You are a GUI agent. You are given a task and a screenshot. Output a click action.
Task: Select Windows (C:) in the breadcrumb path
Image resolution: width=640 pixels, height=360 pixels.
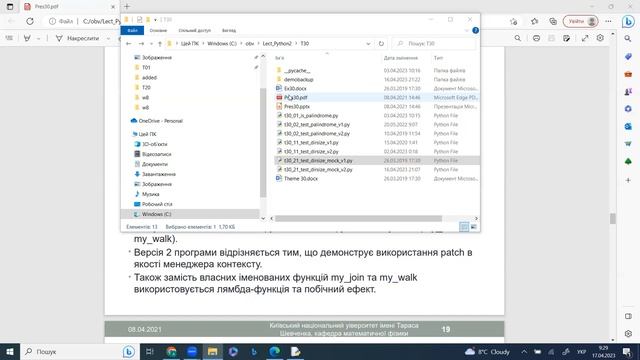point(222,44)
